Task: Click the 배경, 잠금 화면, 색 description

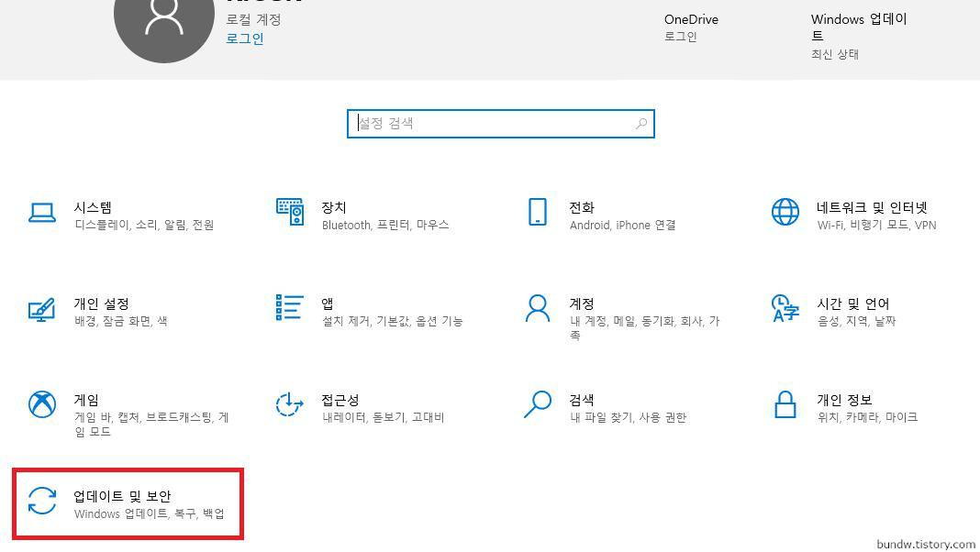Action: (x=121, y=321)
